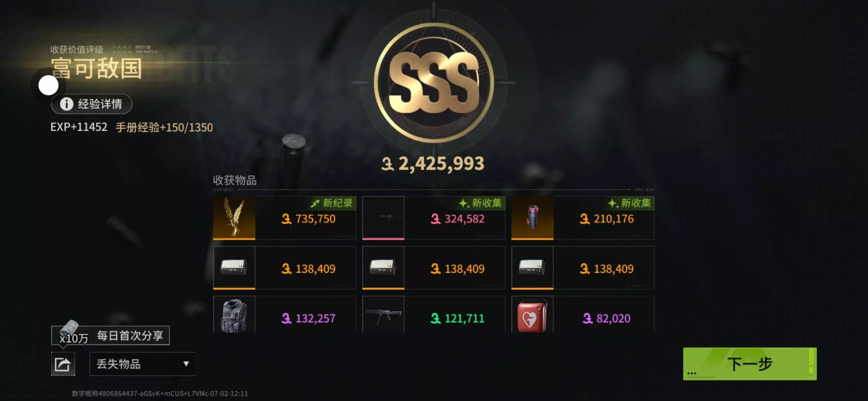
Task: Open the 每日首次分享 reward tooltip
Action: [110, 336]
